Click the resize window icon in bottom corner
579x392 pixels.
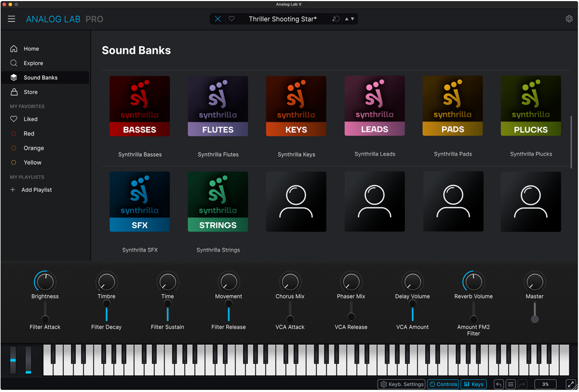tap(570, 385)
